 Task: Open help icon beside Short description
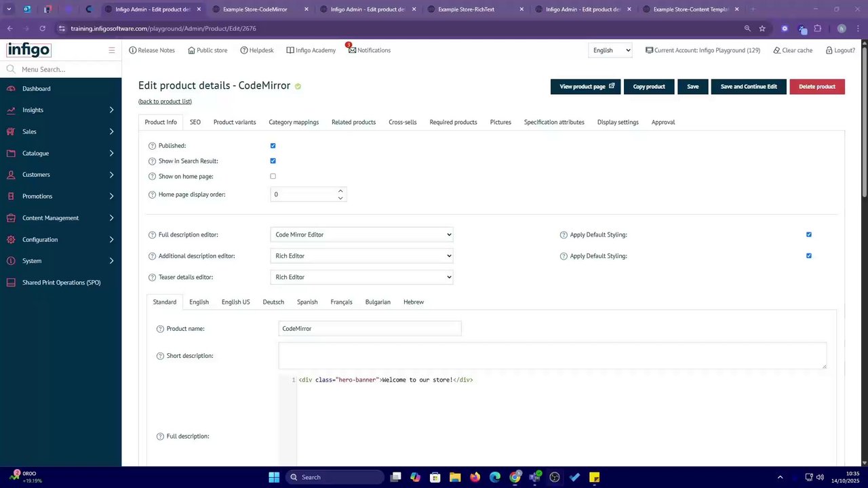point(160,356)
